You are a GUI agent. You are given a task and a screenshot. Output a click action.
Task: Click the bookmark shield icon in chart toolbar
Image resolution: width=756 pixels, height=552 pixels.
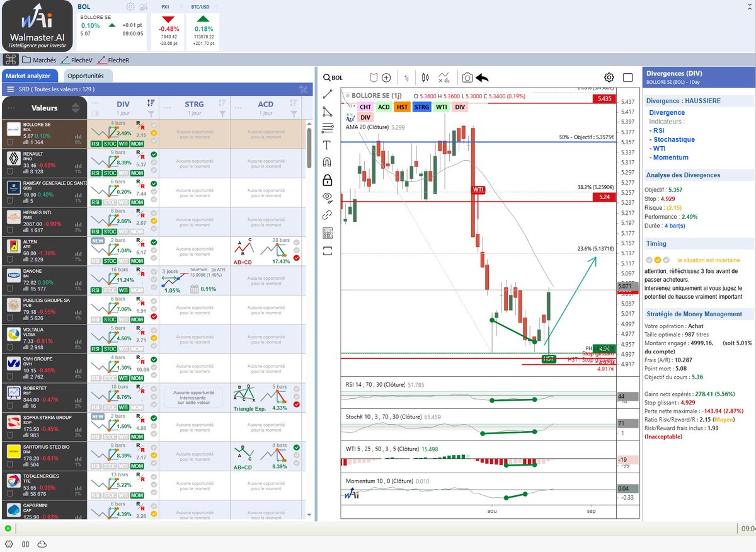tap(373, 78)
